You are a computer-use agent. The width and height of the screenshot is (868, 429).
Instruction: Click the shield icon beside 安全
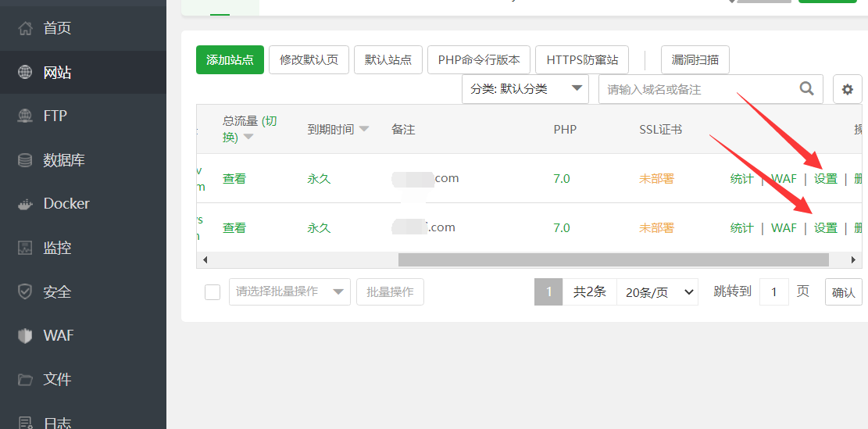[26, 291]
